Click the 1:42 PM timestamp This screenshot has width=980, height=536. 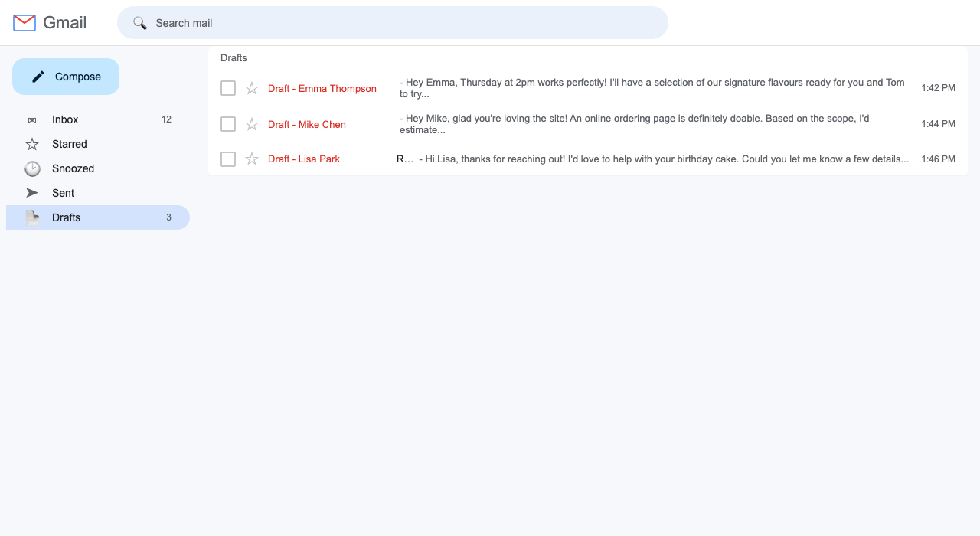tap(939, 88)
